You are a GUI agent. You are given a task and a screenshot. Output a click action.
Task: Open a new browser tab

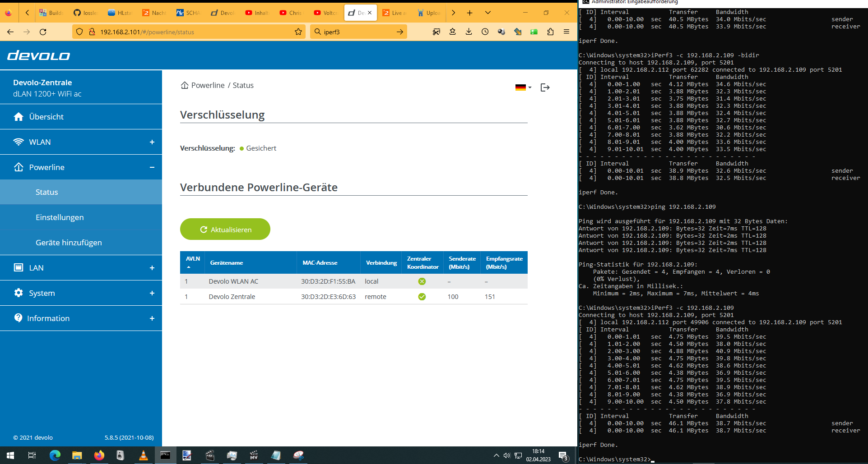tap(470, 13)
